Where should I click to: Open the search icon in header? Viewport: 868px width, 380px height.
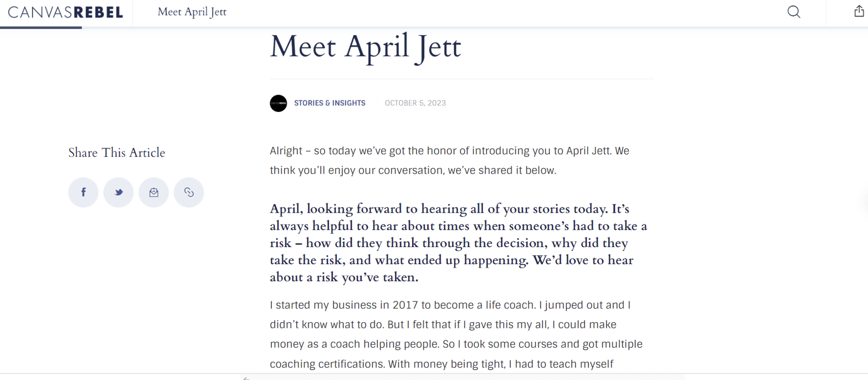coord(793,12)
